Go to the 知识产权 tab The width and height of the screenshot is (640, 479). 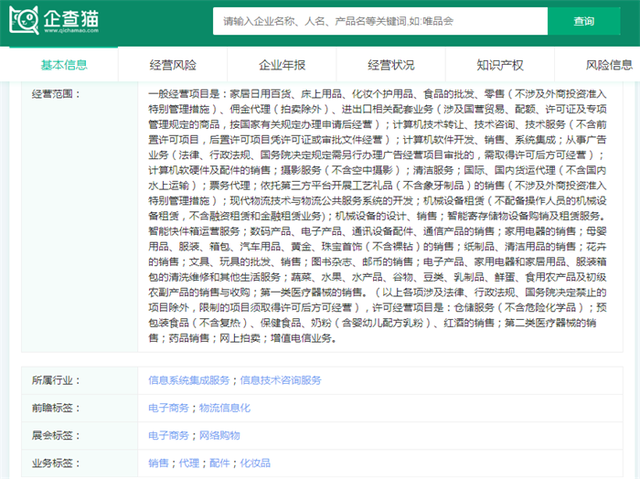pos(500,65)
